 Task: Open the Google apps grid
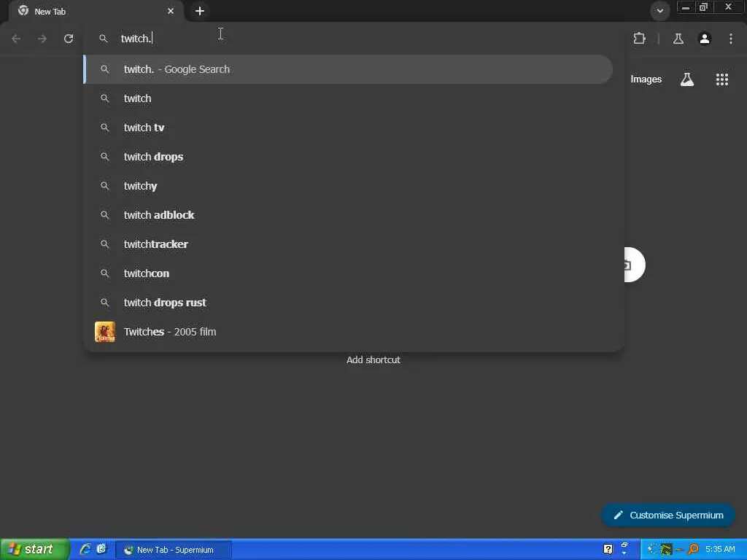(x=722, y=79)
